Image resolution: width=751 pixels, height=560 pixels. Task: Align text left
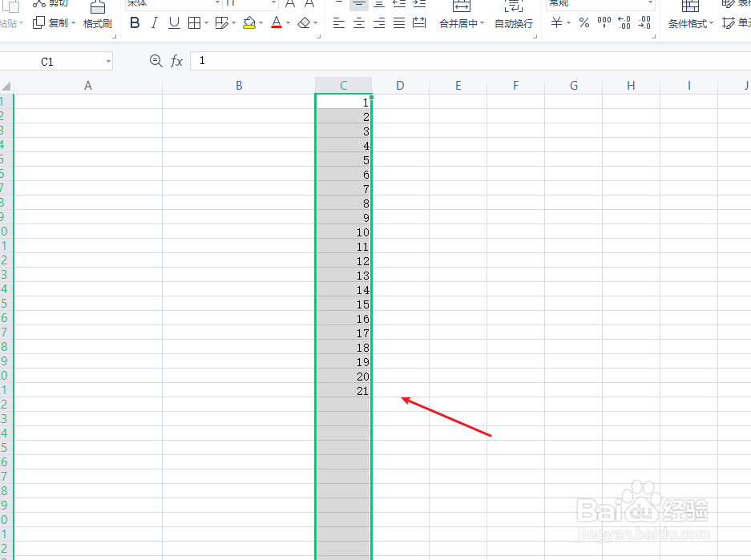[339, 23]
